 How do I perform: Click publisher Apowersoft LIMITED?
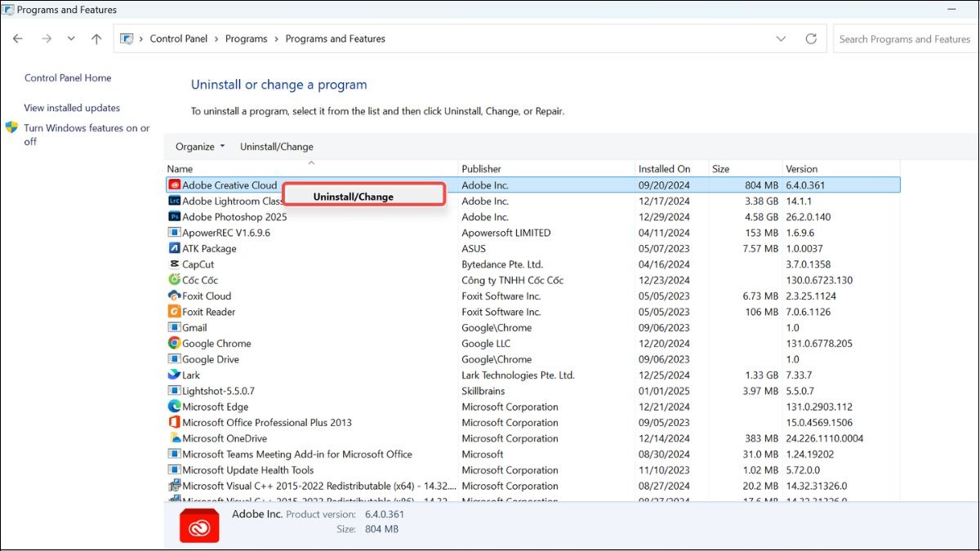point(506,233)
